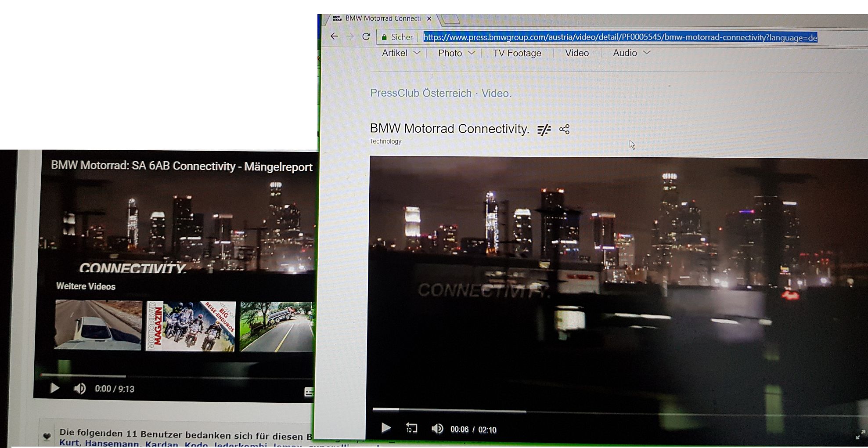Image resolution: width=868 pixels, height=448 pixels.
Task: Click the secure lock icon
Action: (384, 37)
